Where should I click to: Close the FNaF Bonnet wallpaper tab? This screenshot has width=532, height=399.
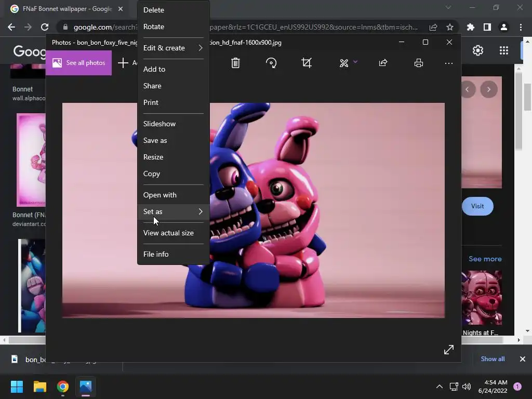pyautogui.click(x=121, y=9)
